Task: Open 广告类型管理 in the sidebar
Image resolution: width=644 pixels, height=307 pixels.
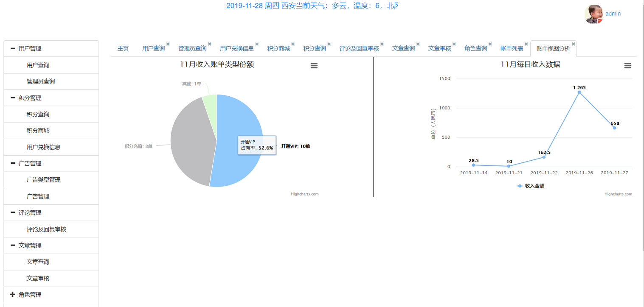Action: click(x=43, y=180)
